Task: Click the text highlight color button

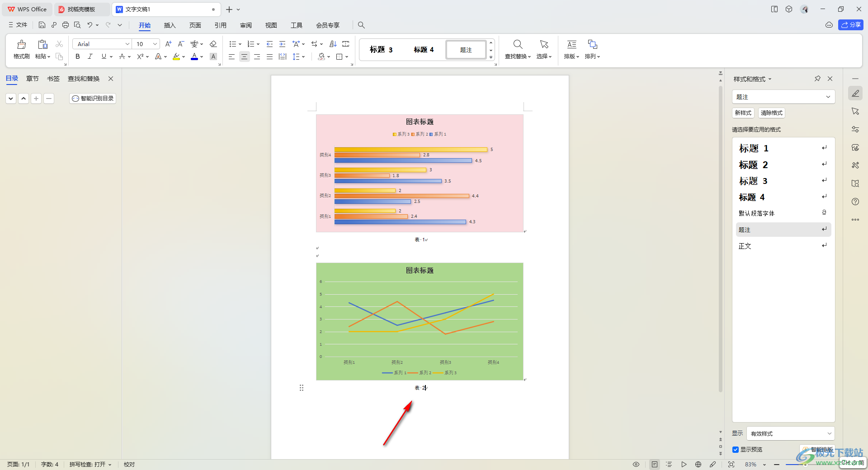Action: click(x=176, y=56)
